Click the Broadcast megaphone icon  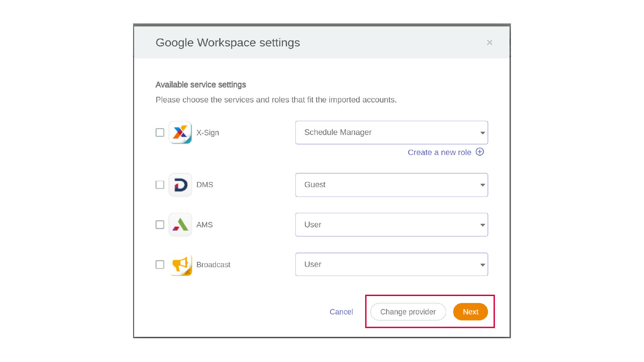(180, 265)
